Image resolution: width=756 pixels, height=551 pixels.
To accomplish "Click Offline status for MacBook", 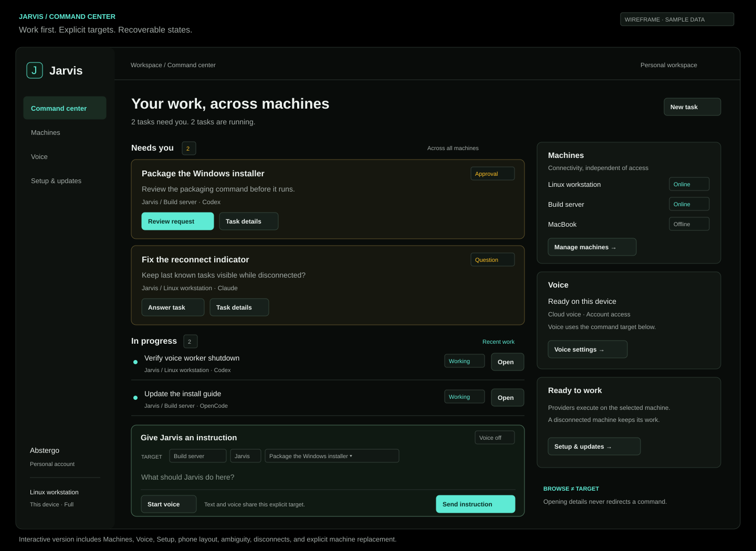I will tap(689, 224).
